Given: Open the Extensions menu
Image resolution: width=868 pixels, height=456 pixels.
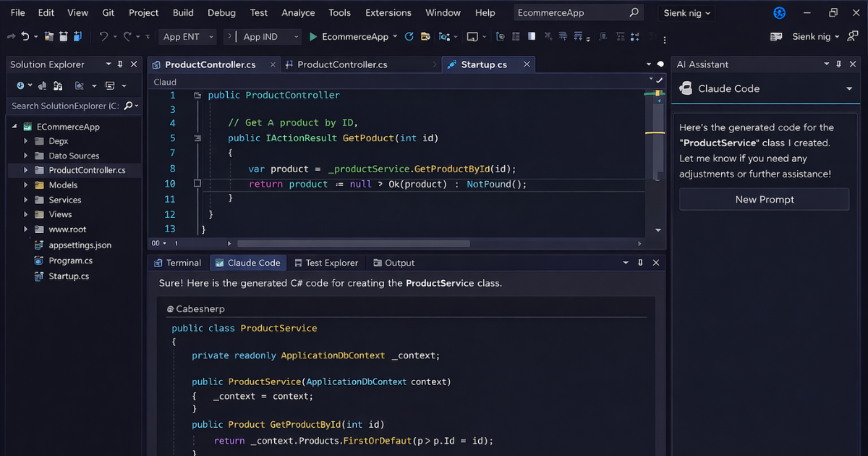Looking at the screenshot, I should tap(388, 12).
